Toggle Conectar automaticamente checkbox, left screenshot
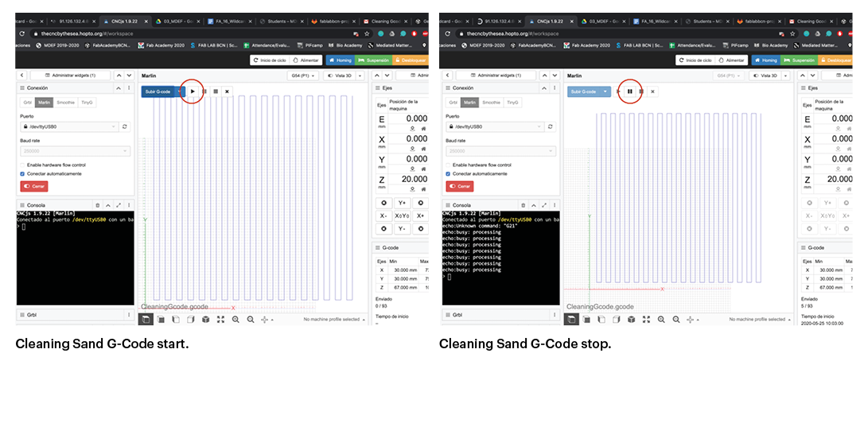This screenshot has height=427, width=868. click(x=23, y=173)
